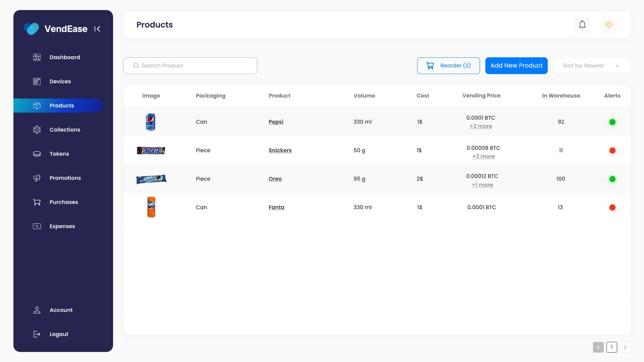Click the Sort by dropdown chevron
The width and height of the screenshot is (644, 362).
click(x=618, y=66)
